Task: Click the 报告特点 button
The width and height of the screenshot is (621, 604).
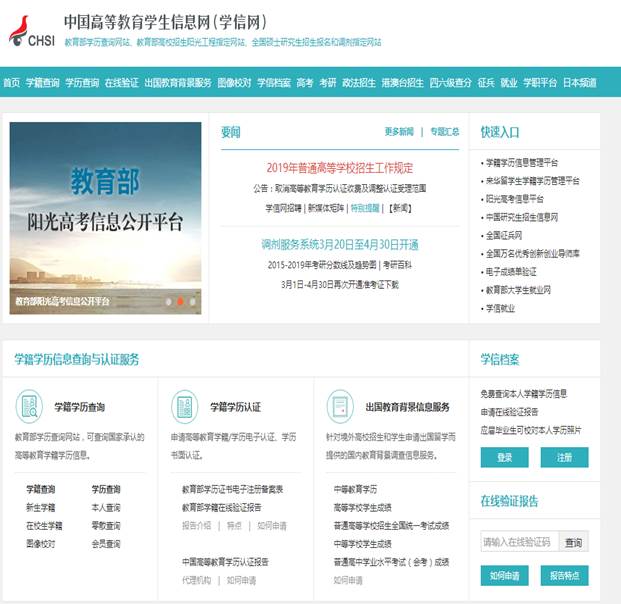Action: (564, 575)
